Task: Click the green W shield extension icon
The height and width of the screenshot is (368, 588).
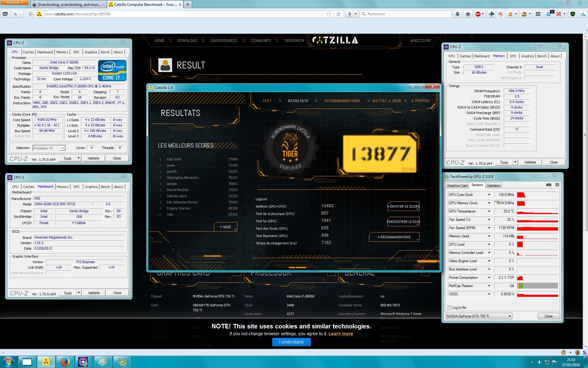Action: (x=572, y=14)
